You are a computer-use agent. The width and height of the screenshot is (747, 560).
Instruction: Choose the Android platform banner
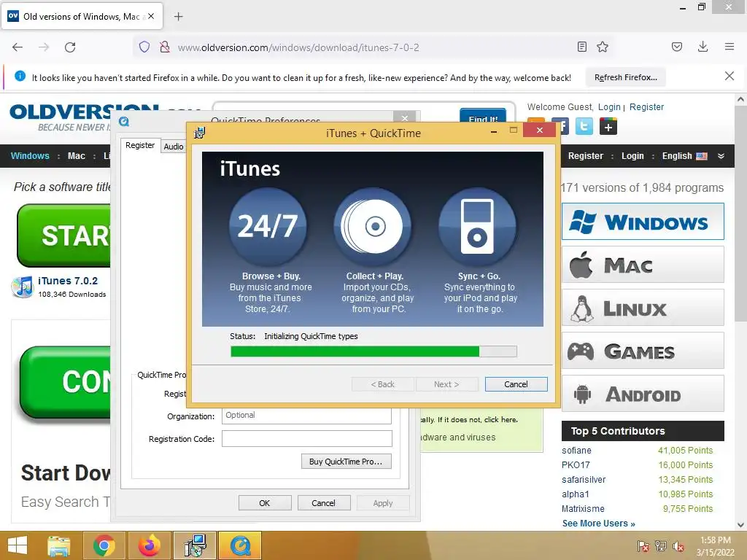click(x=643, y=393)
